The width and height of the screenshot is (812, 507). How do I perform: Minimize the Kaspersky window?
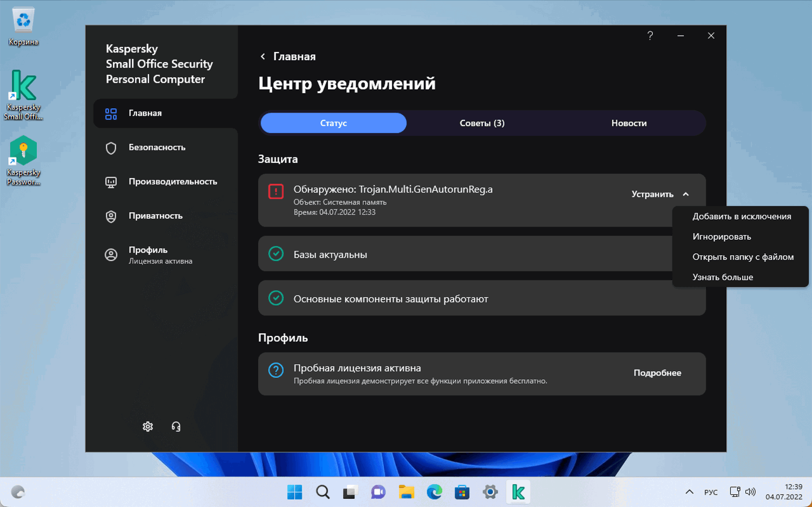click(680, 36)
